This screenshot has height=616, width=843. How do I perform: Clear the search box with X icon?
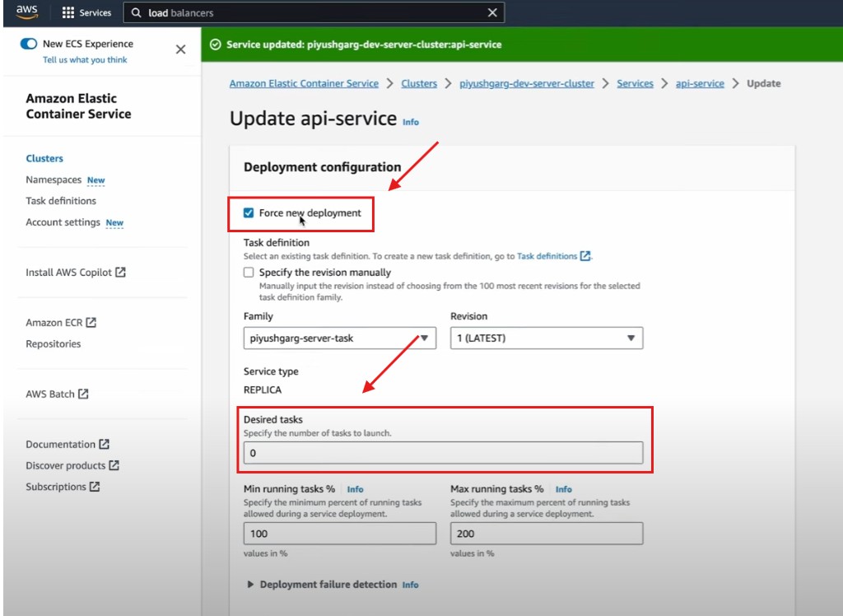click(x=492, y=13)
